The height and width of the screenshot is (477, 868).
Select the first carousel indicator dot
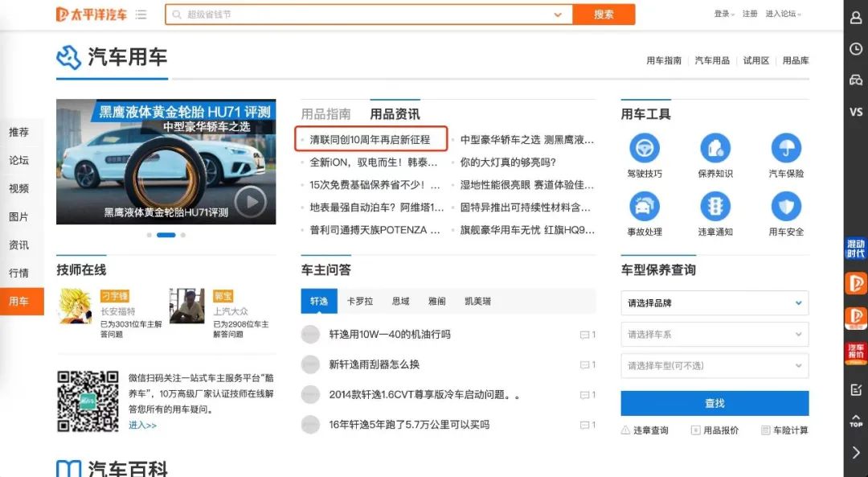pos(149,235)
